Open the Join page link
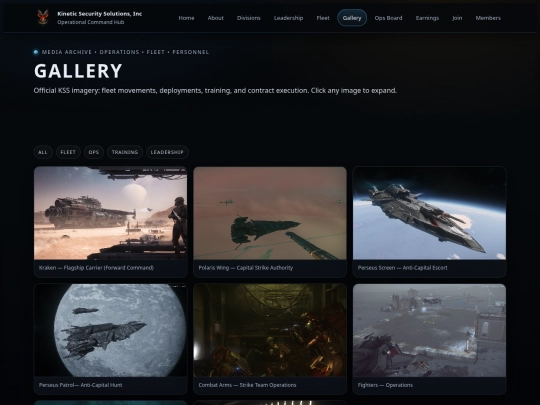Viewport: 540px width, 405px height. coord(457,18)
